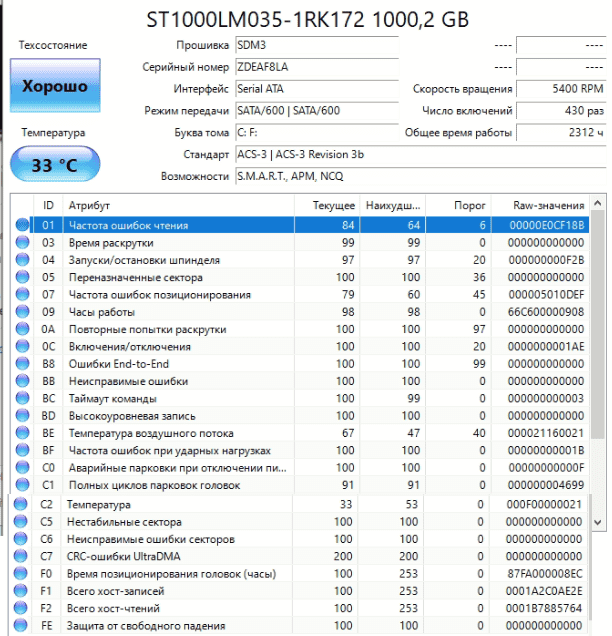Click the status circle beside Ошибки End-to-End
Viewport: 612px width, 636px height.
pos(23,363)
